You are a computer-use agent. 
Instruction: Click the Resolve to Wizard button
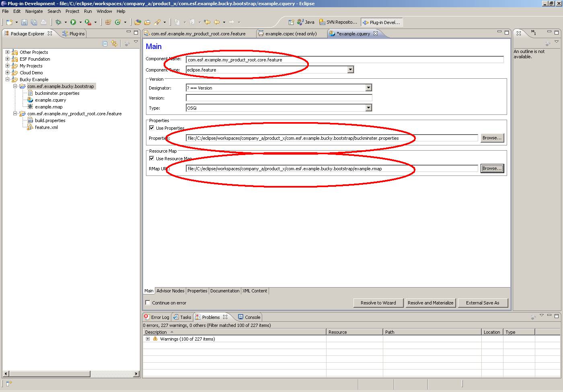pos(378,303)
